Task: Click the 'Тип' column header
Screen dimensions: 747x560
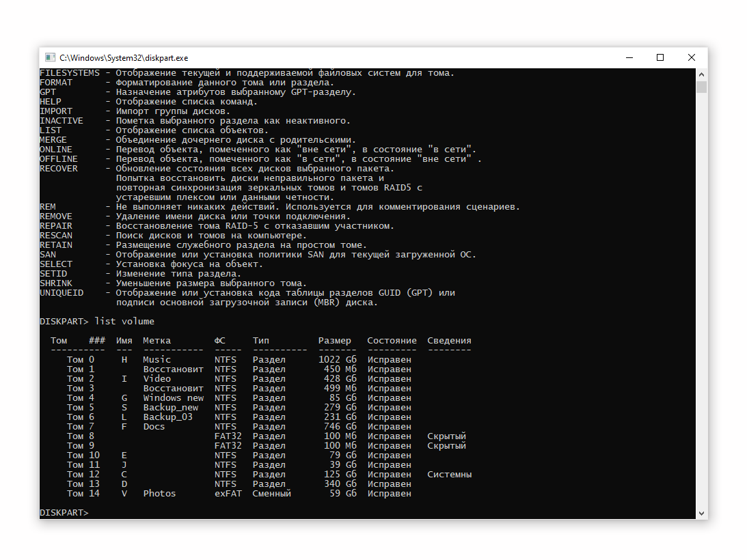Action: (260, 341)
